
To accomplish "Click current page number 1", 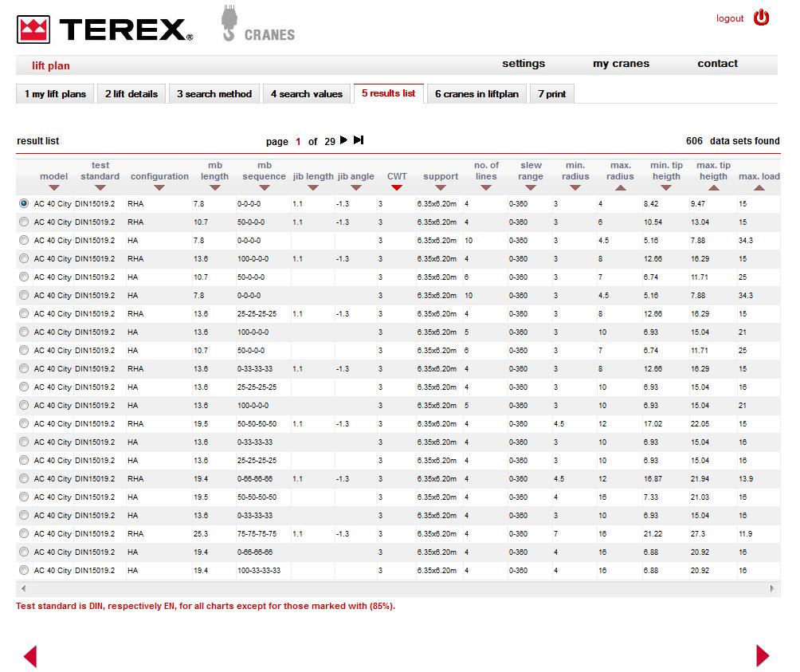I will point(298,141).
